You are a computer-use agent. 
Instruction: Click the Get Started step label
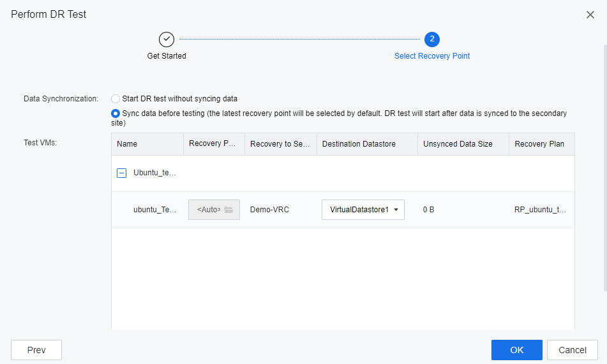tap(167, 56)
